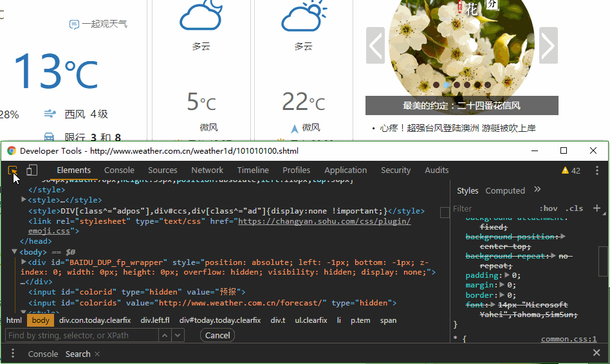Expand the font shorthand triangle
Screen dimensions: 610x364
click(x=493, y=304)
